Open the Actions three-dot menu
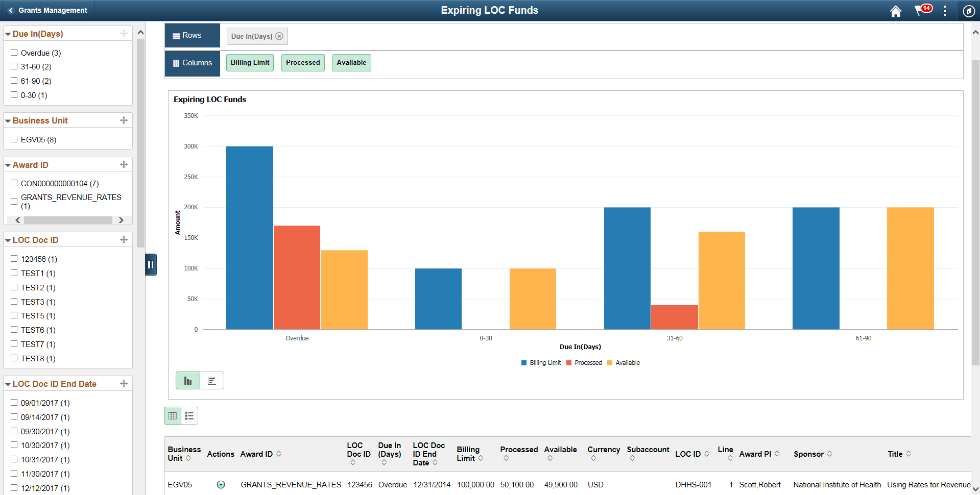 pyautogui.click(x=945, y=11)
